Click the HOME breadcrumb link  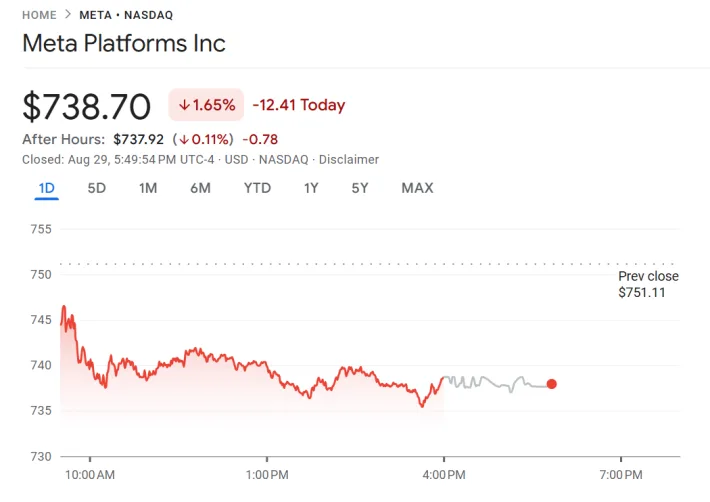point(38,15)
